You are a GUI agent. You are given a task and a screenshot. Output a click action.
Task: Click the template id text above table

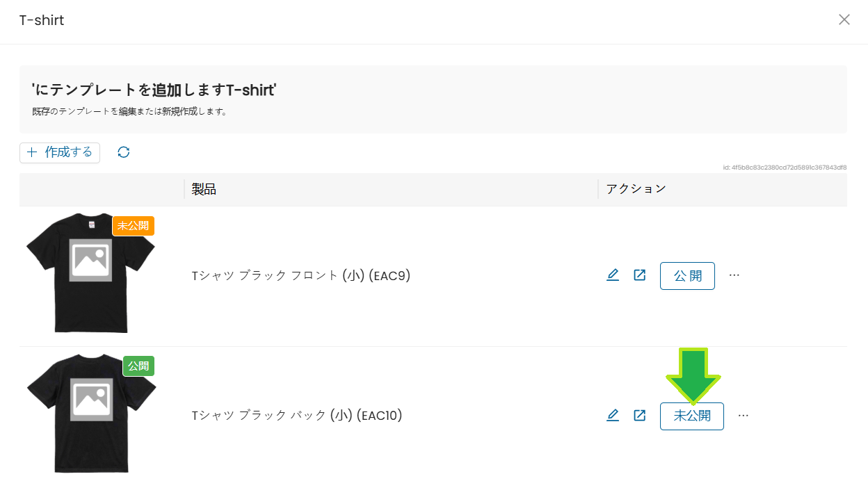tap(785, 168)
